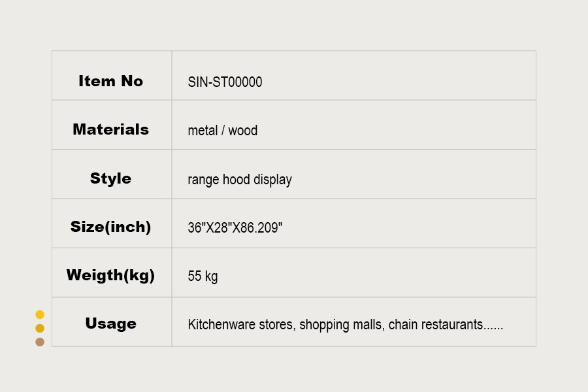The image size is (588, 392).
Task: Click the word wood in Materials row
Action: coord(243,131)
